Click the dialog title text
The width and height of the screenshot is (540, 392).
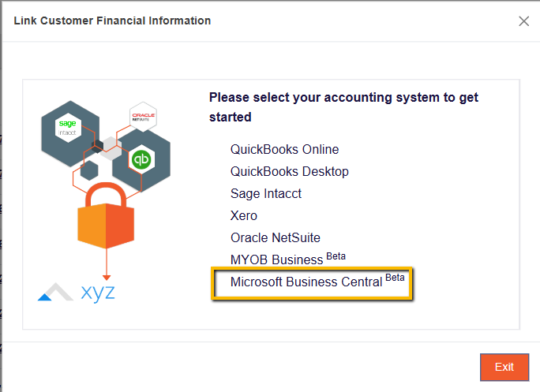click(112, 21)
